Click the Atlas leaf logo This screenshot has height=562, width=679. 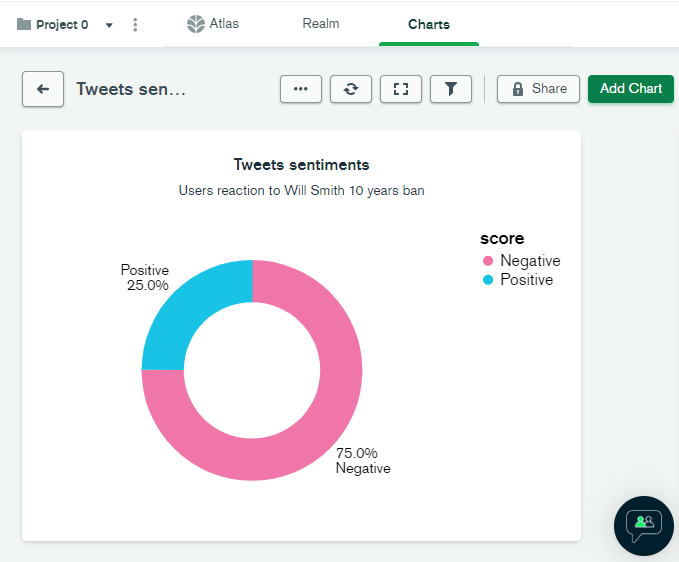point(196,24)
